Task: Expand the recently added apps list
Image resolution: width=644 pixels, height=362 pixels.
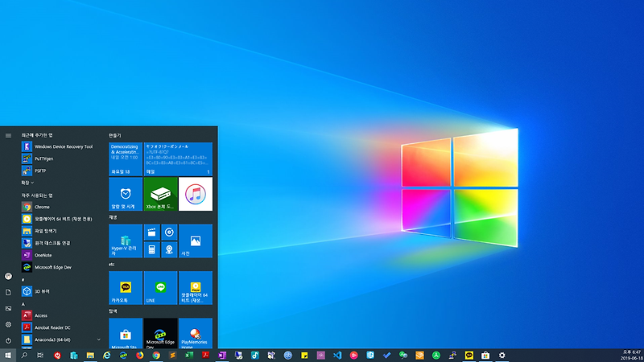Action: [27, 183]
